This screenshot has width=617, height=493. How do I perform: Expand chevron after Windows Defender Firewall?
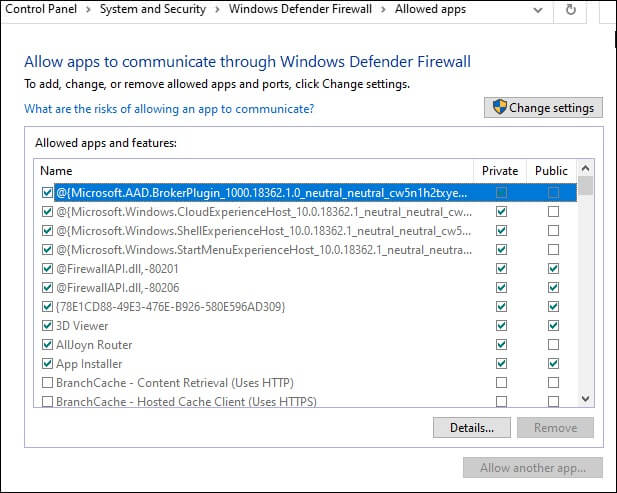pyautogui.click(x=383, y=9)
